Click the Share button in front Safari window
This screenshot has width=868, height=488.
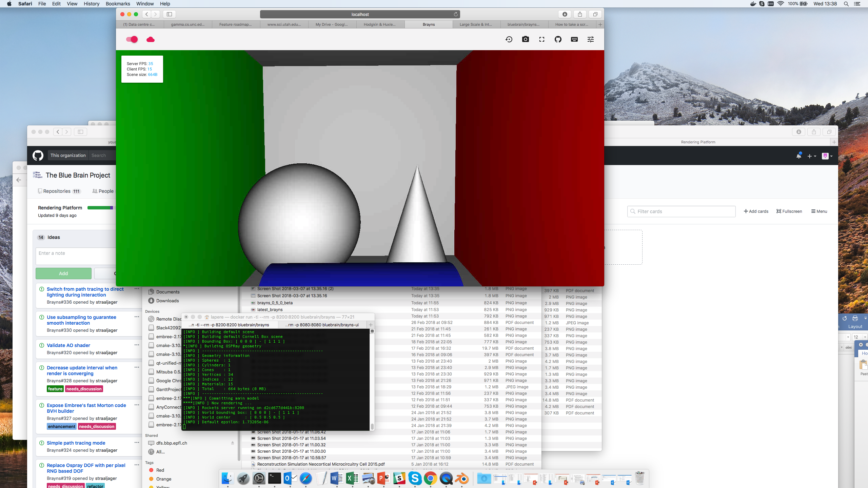coord(580,14)
